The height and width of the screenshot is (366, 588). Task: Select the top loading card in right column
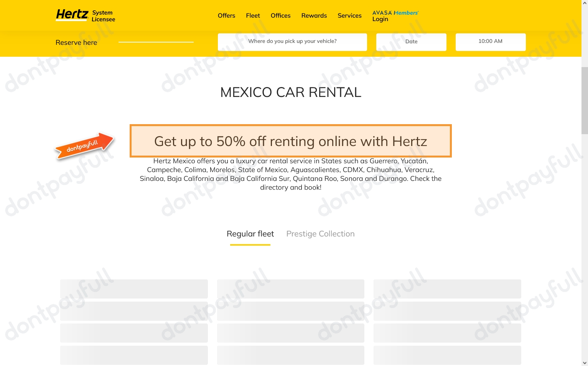click(447, 289)
